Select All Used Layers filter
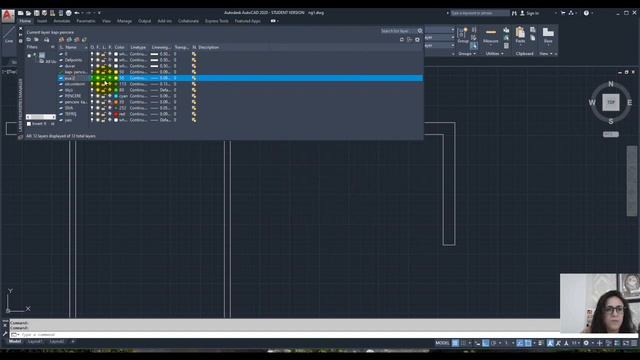 pos(48,62)
